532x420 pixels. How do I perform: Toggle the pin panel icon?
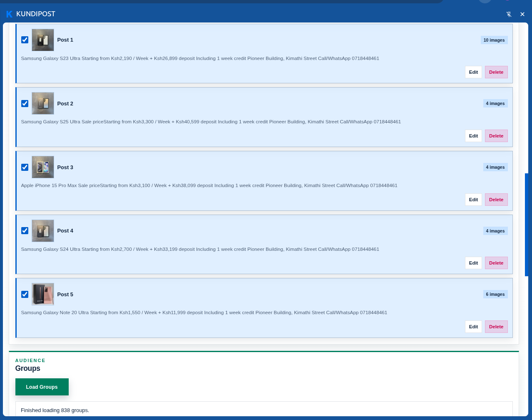click(509, 14)
